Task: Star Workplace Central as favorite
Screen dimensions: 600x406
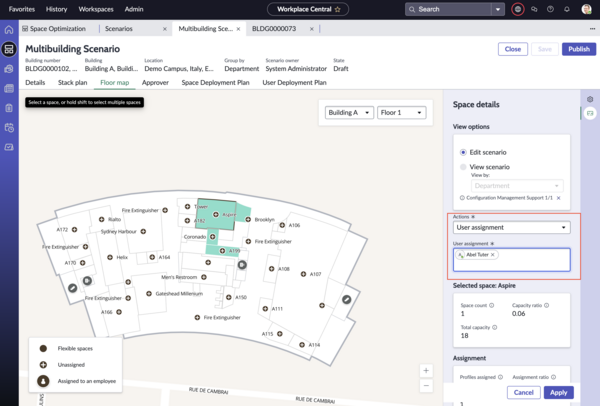Action: pos(338,9)
